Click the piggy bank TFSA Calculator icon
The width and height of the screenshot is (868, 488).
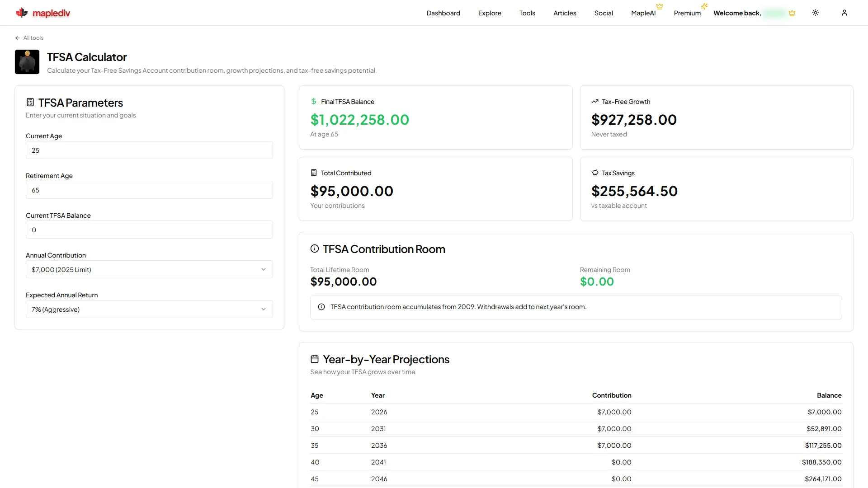tap(27, 62)
